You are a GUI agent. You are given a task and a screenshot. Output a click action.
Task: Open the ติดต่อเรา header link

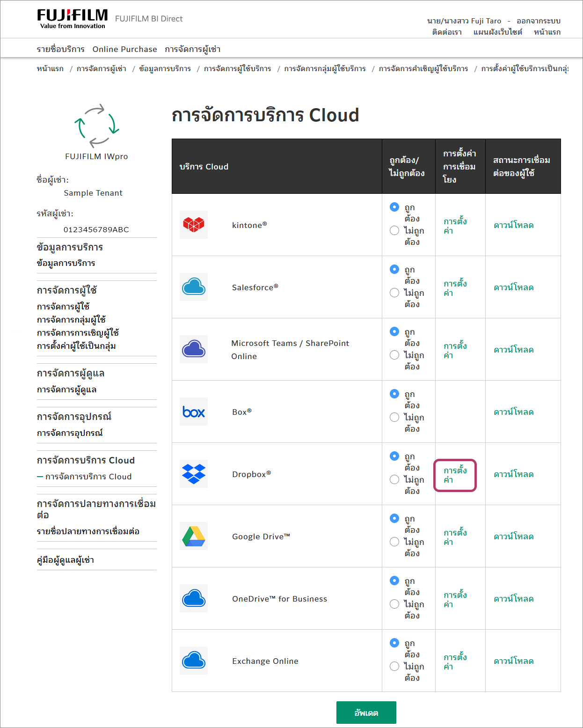click(x=447, y=32)
